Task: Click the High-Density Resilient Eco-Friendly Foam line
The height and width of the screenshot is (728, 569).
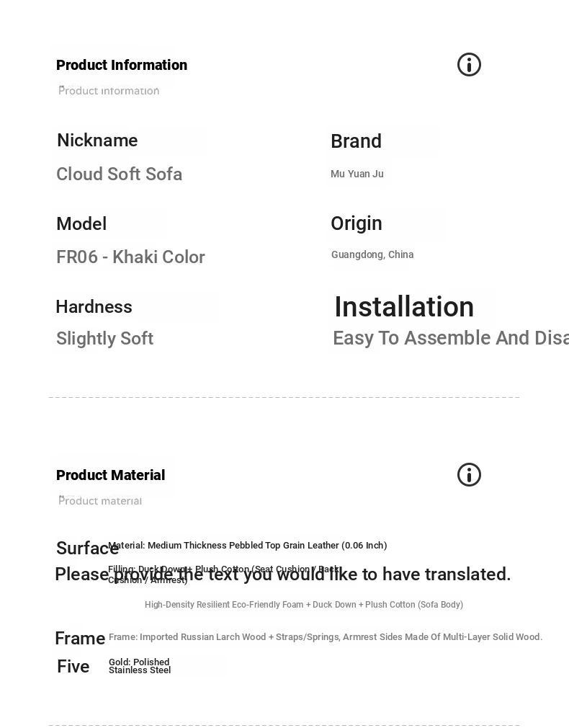Action: (304, 605)
